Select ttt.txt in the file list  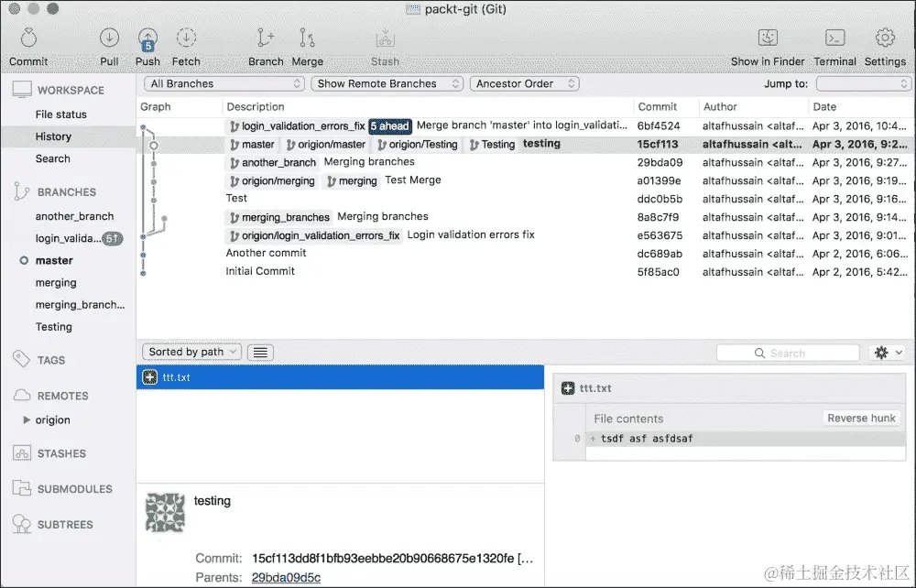(341, 377)
